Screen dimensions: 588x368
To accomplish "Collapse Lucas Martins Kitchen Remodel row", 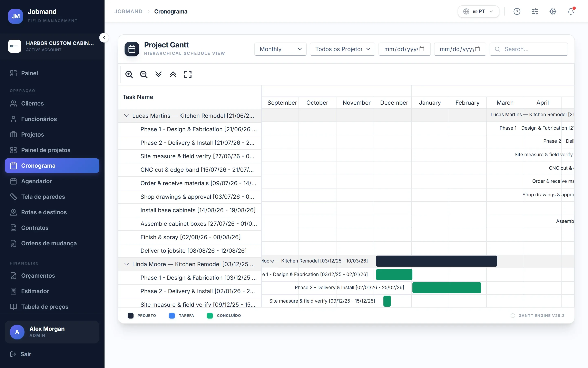I will coord(126,116).
